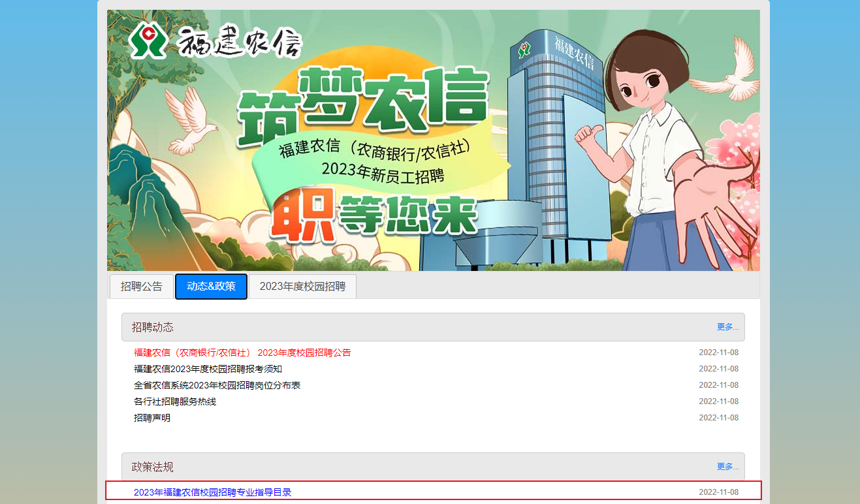Click the date beside 全省农信系统2023年校园招聘岗位分布表
The image size is (860, 504).
pyautogui.click(x=719, y=385)
